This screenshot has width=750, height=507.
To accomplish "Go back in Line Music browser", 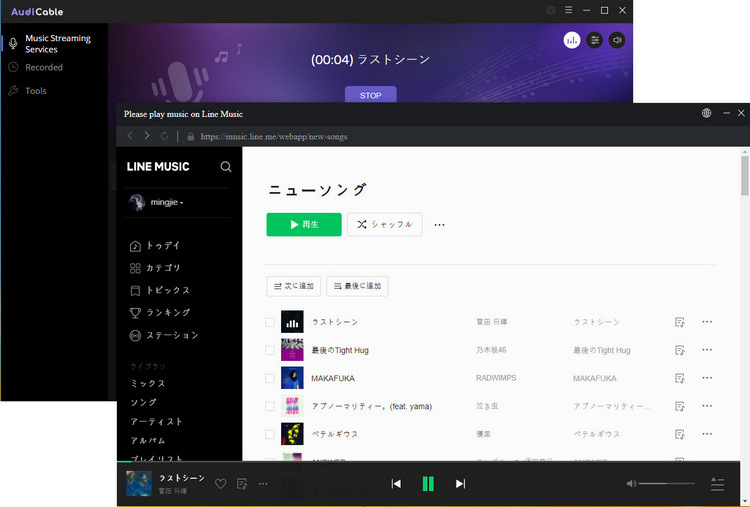I will [x=130, y=136].
